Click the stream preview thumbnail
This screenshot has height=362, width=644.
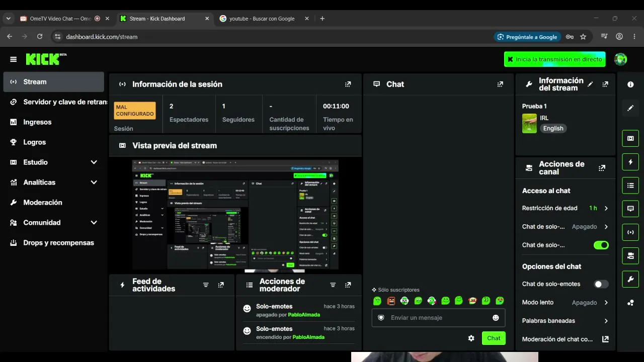point(235,215)
